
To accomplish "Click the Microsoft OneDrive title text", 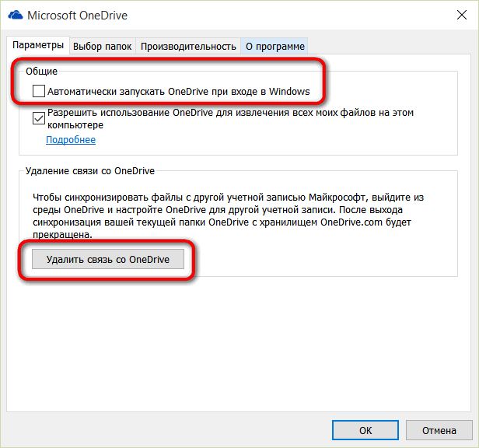I will [x=77, y=16].
